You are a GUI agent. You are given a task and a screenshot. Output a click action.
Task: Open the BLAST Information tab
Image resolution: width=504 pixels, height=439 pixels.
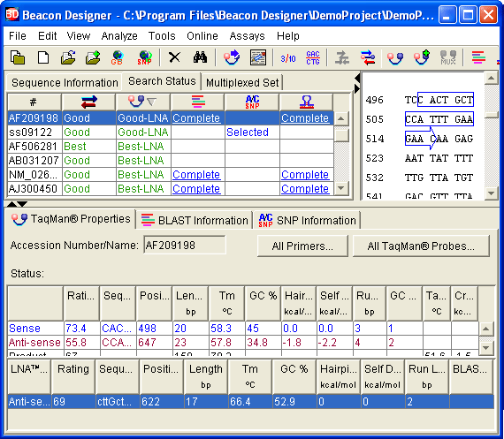[x=195, y=221]
